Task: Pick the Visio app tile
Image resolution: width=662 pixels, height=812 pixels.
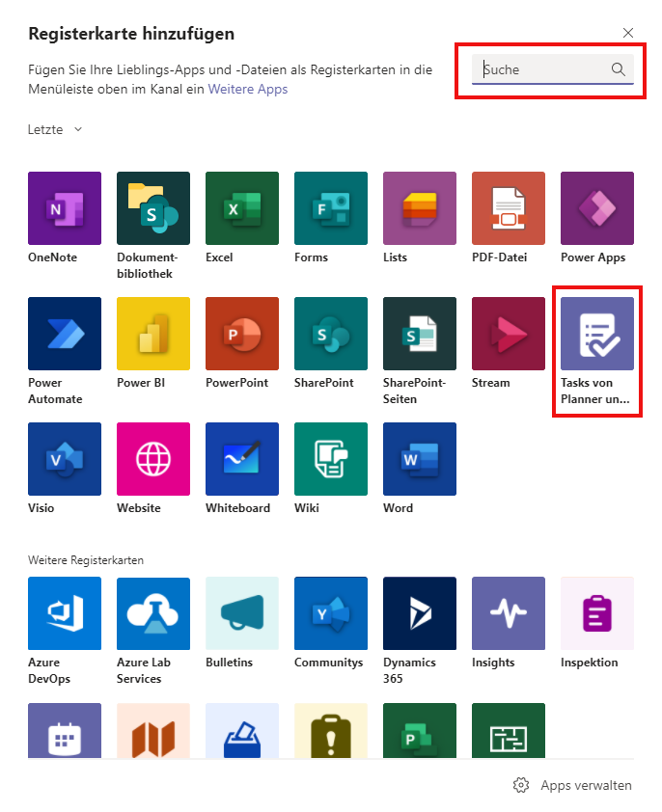Action: (x=65, y=459)
